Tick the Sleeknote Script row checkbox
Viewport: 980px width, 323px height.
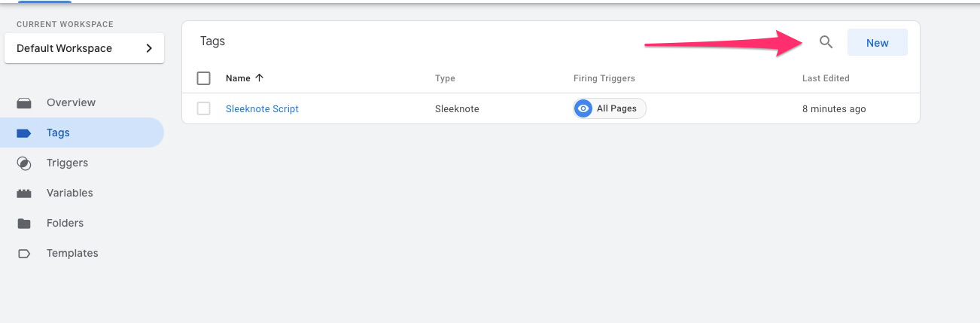[203, 108]
